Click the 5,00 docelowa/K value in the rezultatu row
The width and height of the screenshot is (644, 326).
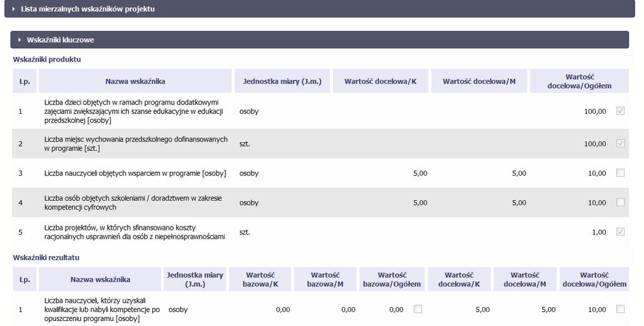483,310
